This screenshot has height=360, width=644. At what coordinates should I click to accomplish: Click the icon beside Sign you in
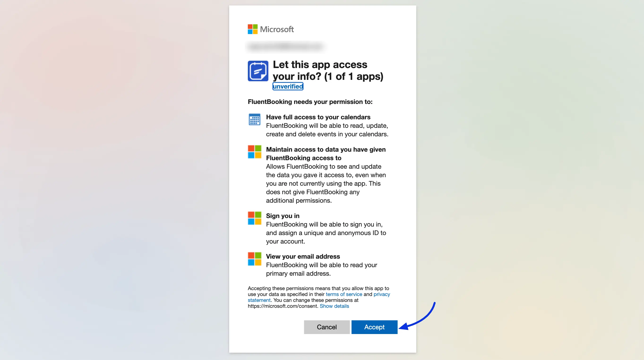point(254,218)
